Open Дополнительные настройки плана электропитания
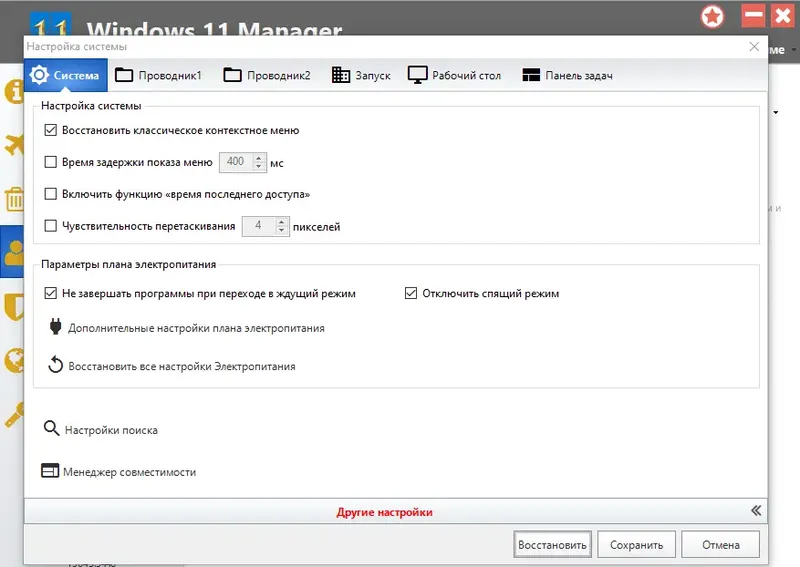The height and width of the screenshot is (567, 800). tap(196, 328)
